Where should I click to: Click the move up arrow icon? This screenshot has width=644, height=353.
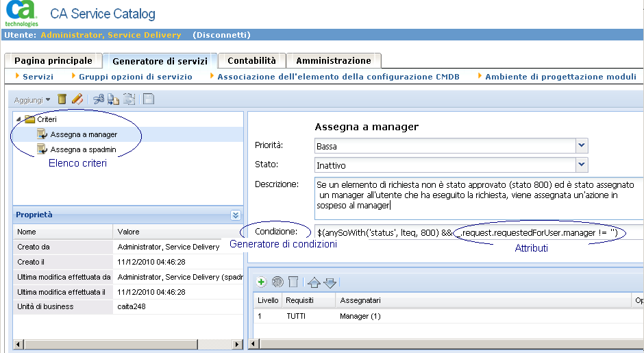(314, 282)
